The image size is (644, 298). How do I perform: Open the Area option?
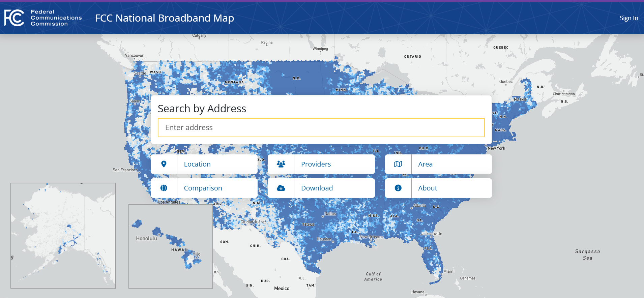click(x=438, y=164)
